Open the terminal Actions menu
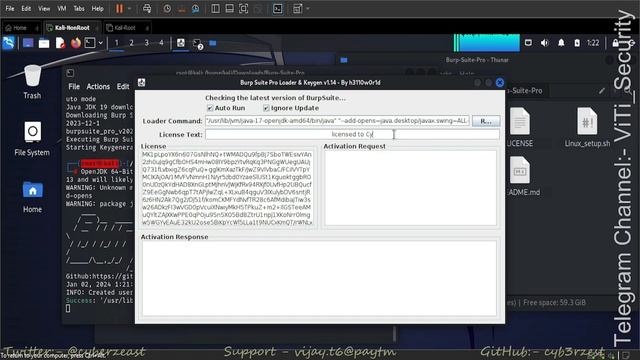This screenshot has height=360, width=640. (98, 87)
